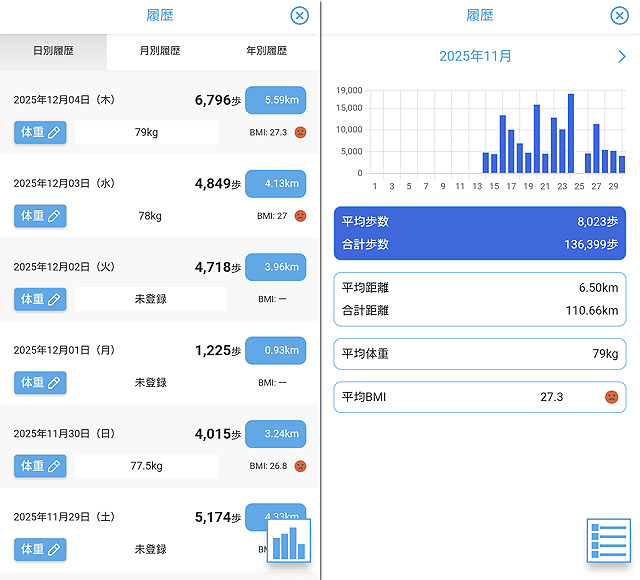Click the 2025年11月 month title
This screenshot has width=640, height=580.
(476, 57)
